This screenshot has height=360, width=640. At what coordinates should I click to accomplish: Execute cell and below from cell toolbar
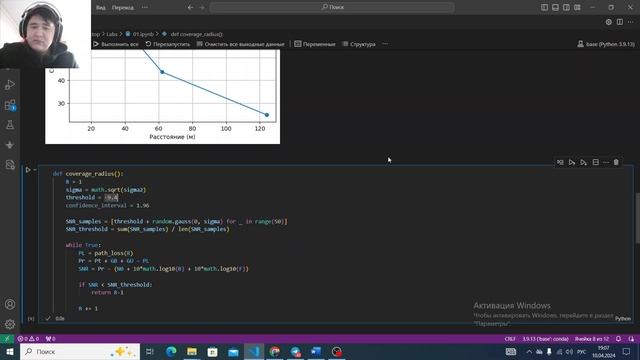(584, 162)
